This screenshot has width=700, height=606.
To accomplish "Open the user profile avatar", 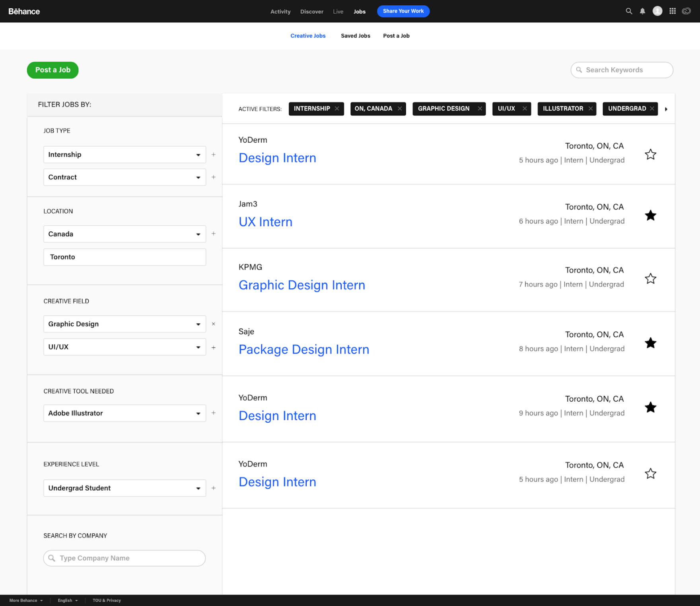I will tap(657, 11).
